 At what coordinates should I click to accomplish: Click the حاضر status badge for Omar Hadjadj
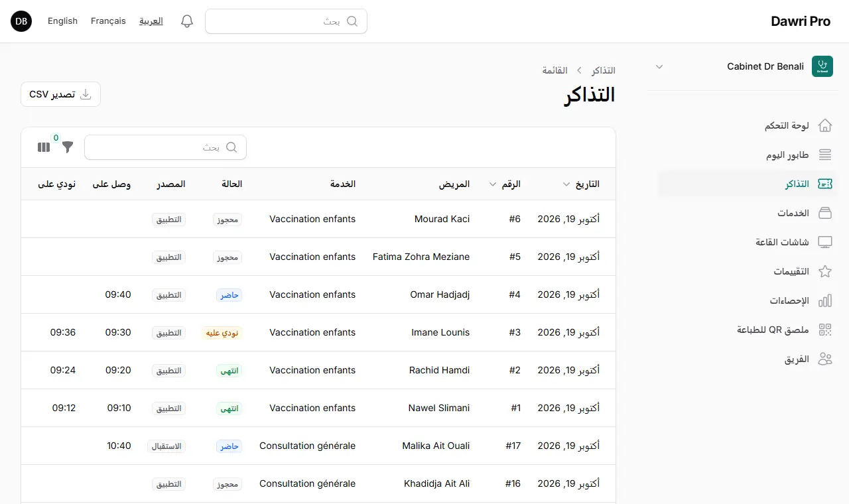point(229,294)
